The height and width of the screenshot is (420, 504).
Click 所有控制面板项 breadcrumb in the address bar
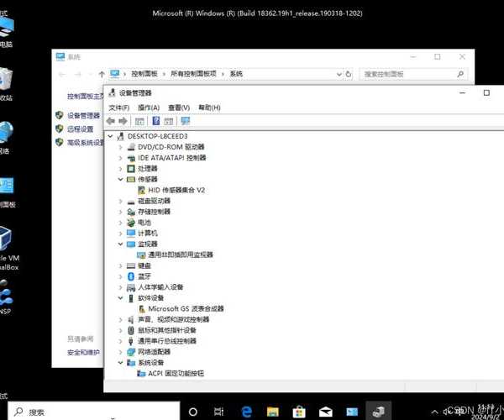pos(193,74)
